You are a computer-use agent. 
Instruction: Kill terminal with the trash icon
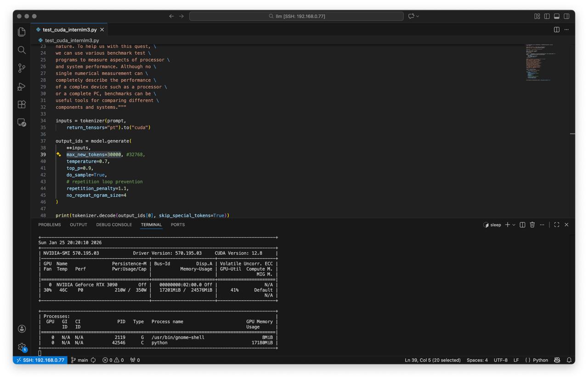[532, 225]
